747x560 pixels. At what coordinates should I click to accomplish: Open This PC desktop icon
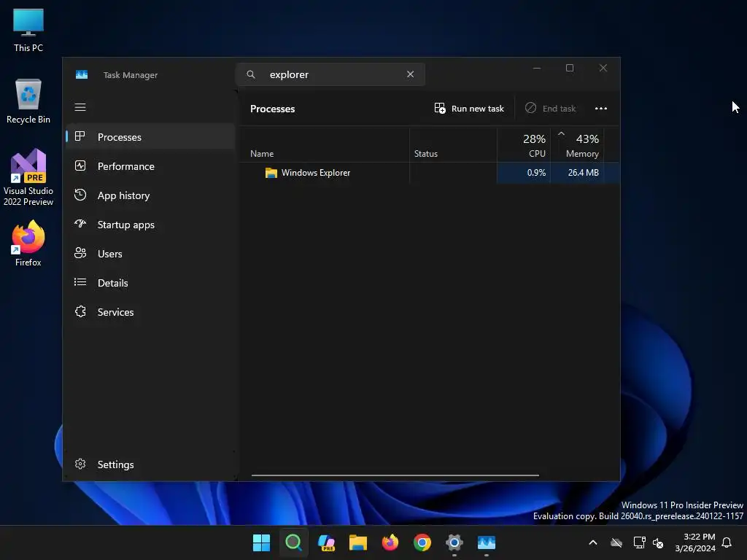tap(28, 30)
